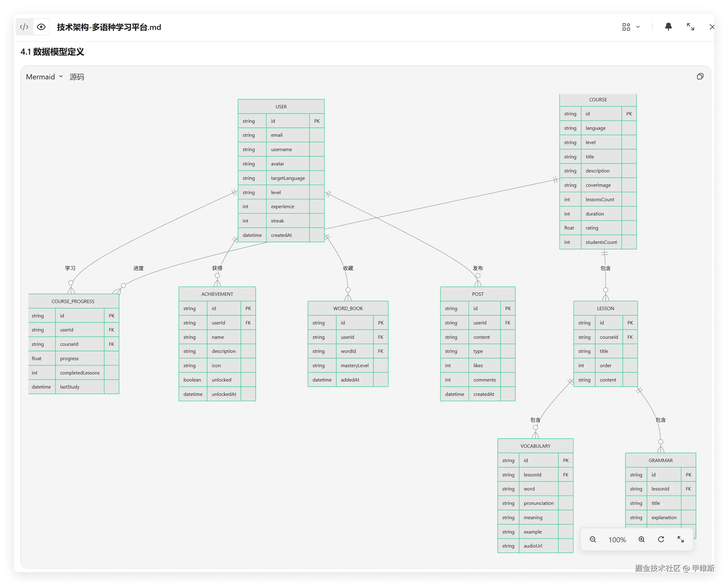Toggle the preview eye icon
The image size is (728, 586).
click(41, 27)
